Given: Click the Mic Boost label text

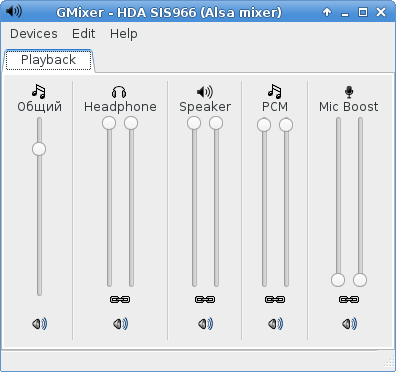Looking at the screenshot, I should point(349,107).
